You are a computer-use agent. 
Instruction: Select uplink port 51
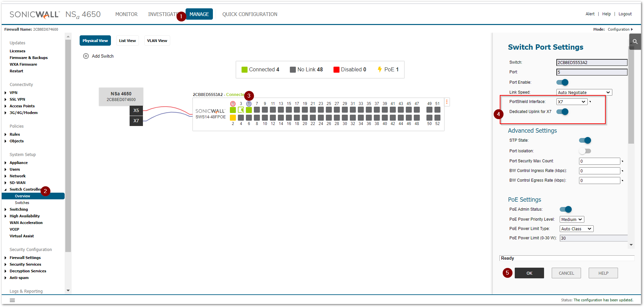tap(437, 110)
